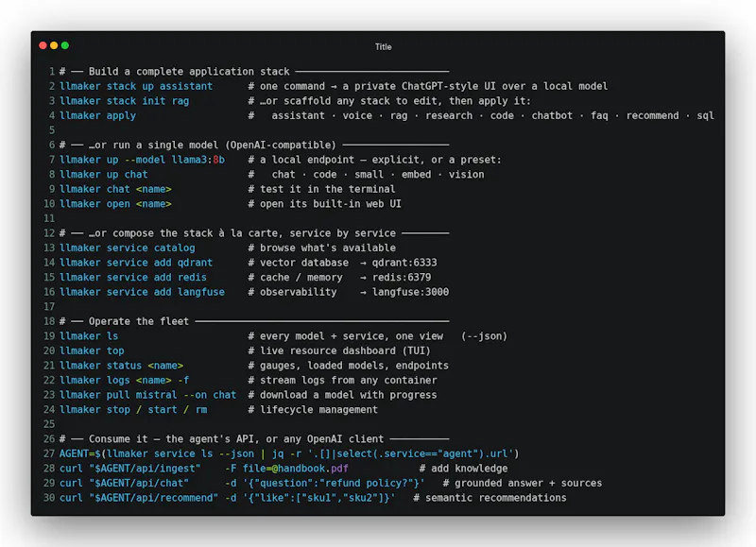Click comment 'lifecycle management'
Image resolution: width=756 pixels, height=547 pixels.
point(314,410)
